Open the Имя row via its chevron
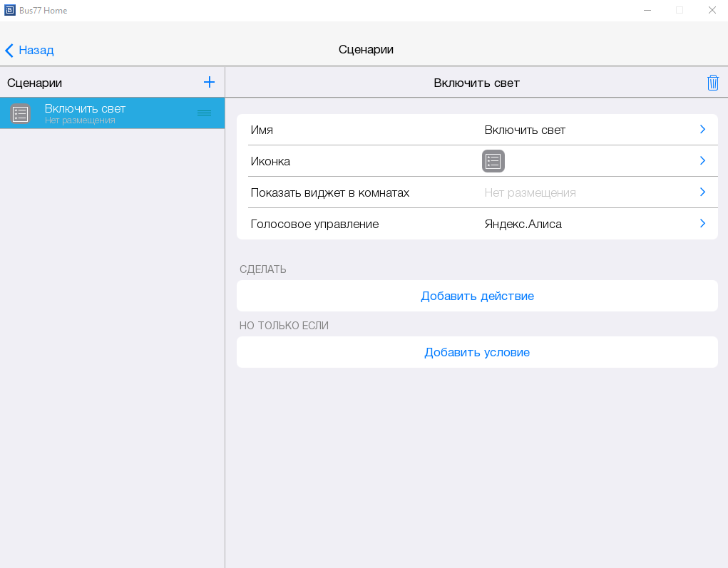Viewport: 728px width, 568px height. coord(702,130)
